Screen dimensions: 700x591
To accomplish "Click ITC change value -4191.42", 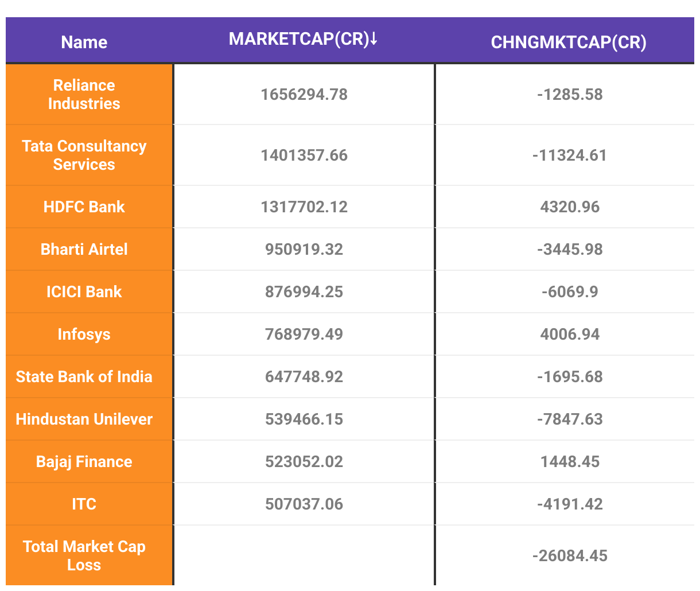I will pos(570,504).
